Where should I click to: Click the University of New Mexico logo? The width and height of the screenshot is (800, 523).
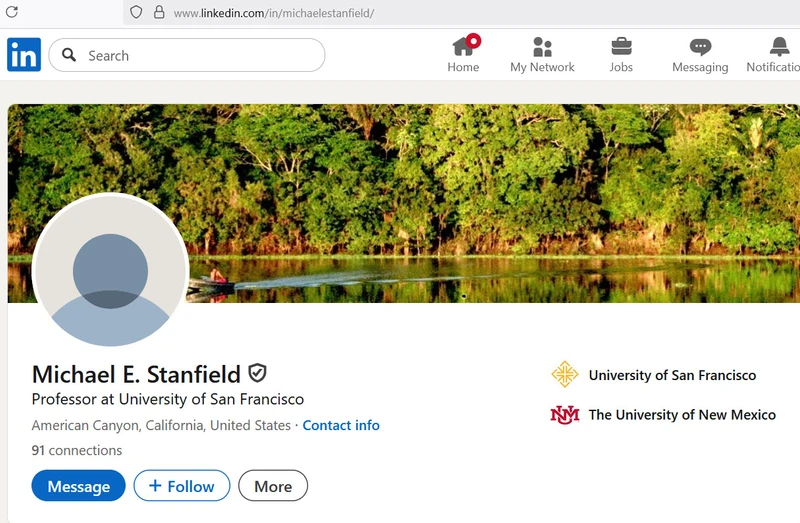tap(565, 414)
